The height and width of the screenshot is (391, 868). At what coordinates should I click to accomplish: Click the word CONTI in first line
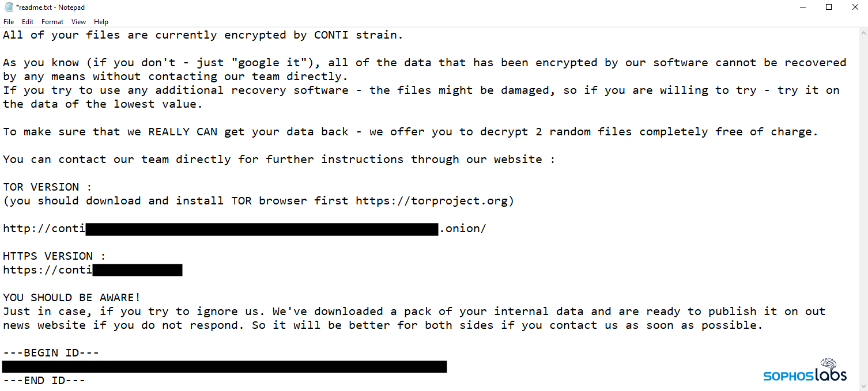(331, 35)
